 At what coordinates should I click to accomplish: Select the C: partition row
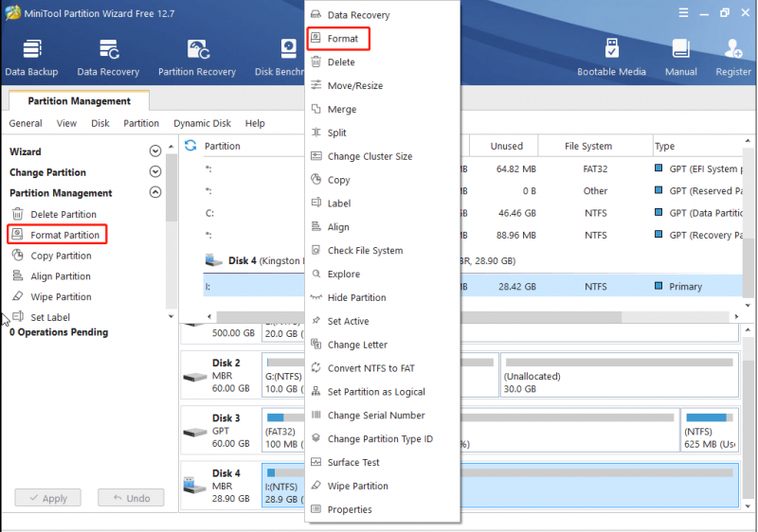point(473,213)
